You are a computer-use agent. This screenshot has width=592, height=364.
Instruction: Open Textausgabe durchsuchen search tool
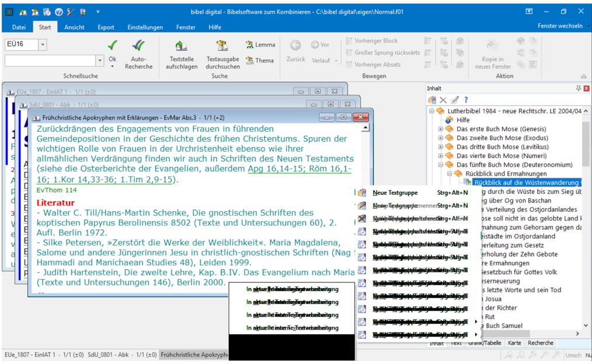[x=222, y=46]
